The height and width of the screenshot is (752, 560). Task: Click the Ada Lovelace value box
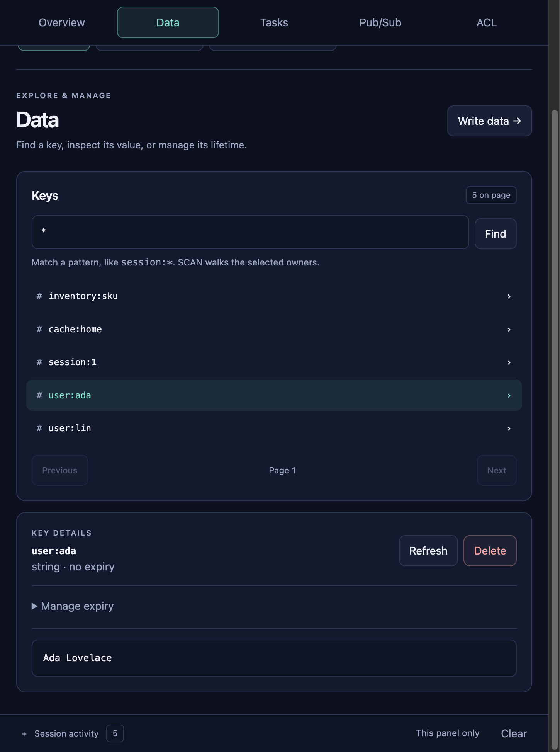pyautogui.click(x=274, y=658)
